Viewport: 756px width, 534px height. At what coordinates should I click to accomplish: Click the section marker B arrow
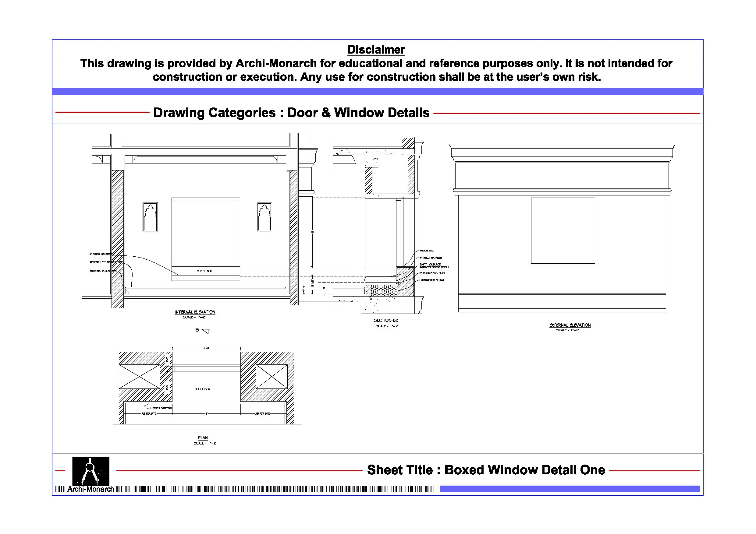coord(206,331)
